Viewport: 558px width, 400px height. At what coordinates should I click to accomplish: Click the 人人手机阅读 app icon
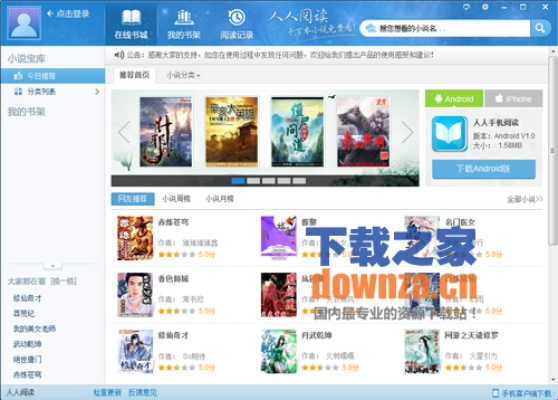coord(449,134)
